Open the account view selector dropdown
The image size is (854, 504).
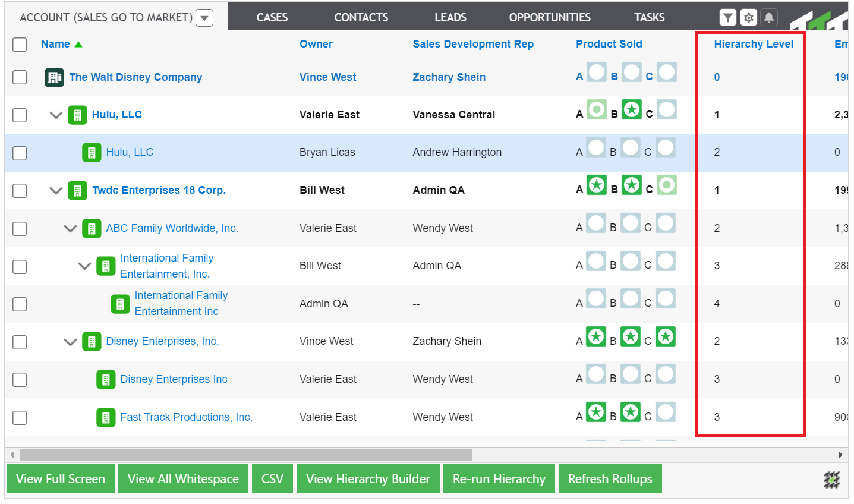click(204, 17)
